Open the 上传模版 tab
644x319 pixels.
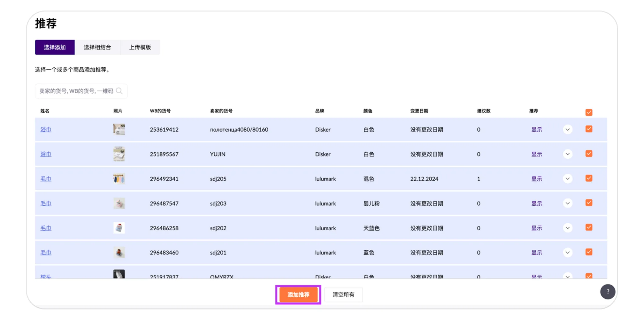[x=140, y=47]
